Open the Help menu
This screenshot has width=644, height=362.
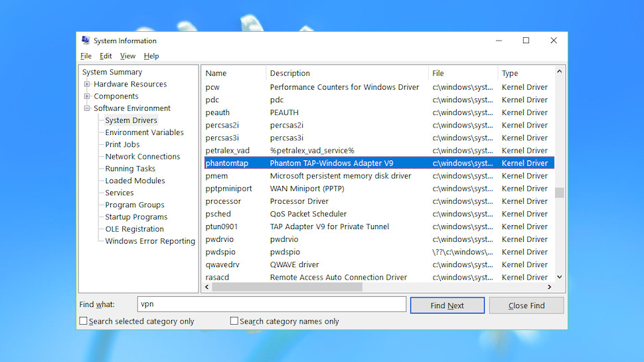151,56
